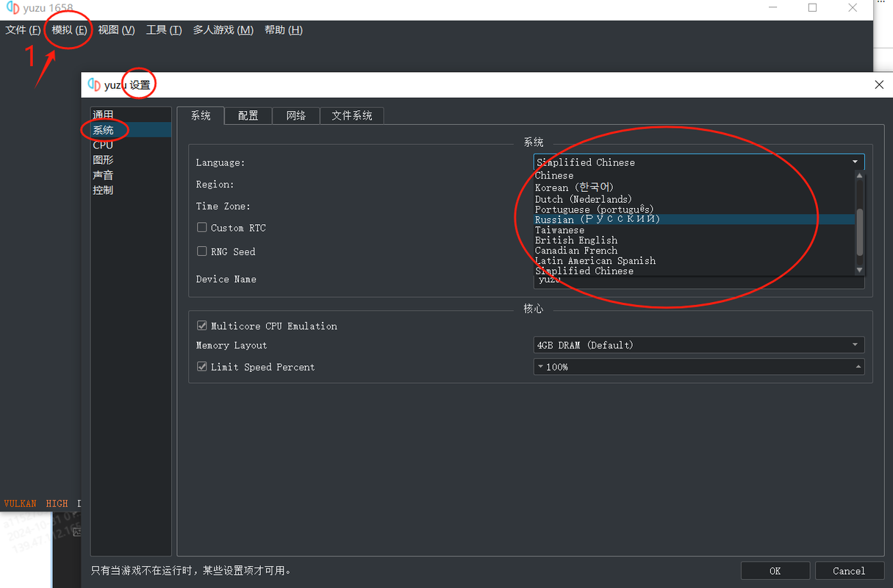Switch to the 网络 tab
893x588 pixels.
tap(296, 115)
